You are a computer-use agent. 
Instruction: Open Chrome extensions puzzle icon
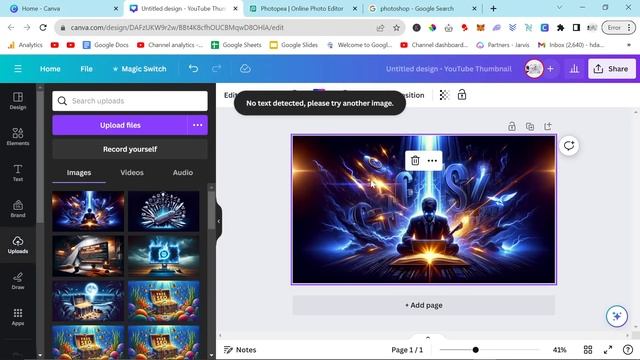560,28
